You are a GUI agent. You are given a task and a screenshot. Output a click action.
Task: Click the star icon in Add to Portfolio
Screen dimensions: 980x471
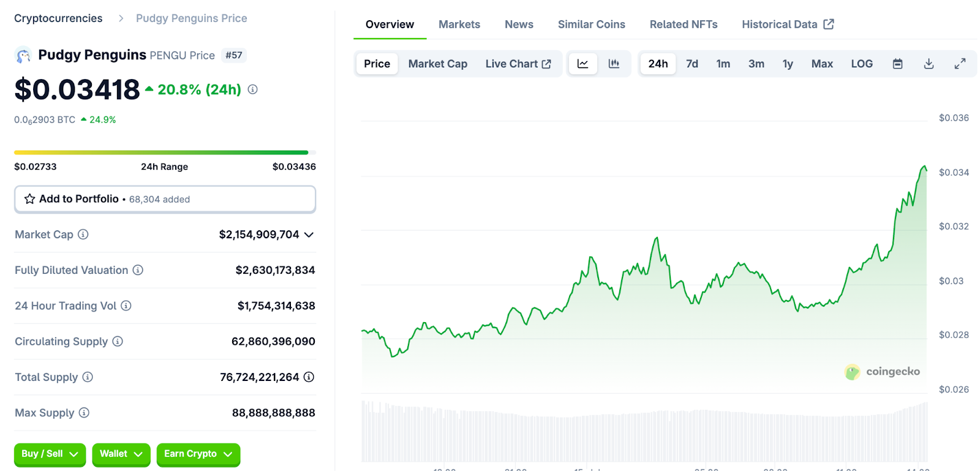pyautogui.click(x=29, y=199)
